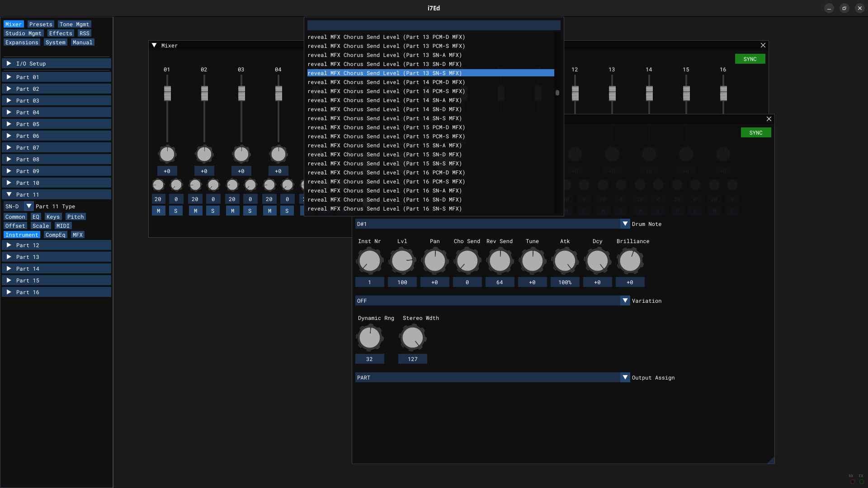
Task: Click the Lvl value 100 field
Action: (x=402, y=282)
